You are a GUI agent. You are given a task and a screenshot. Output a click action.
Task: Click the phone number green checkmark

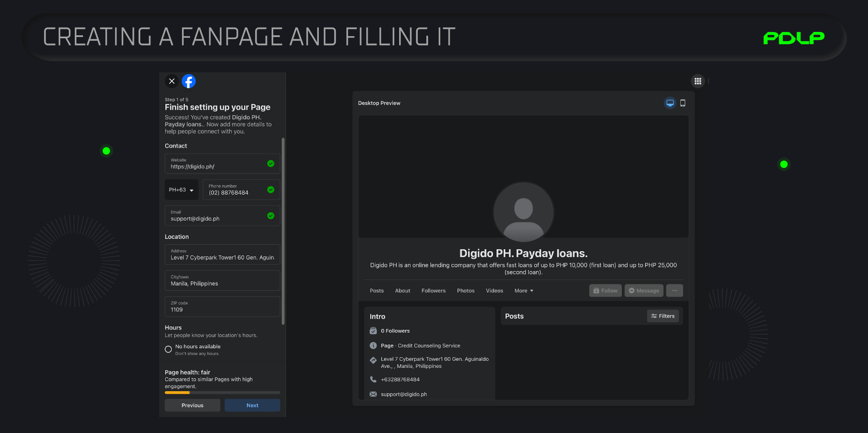tap(271, 190)
